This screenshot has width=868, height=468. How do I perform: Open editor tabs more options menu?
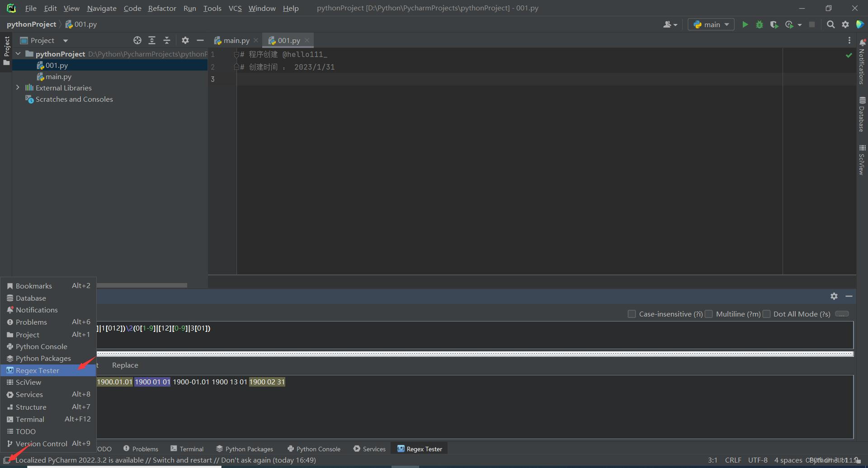click(849, 40)
